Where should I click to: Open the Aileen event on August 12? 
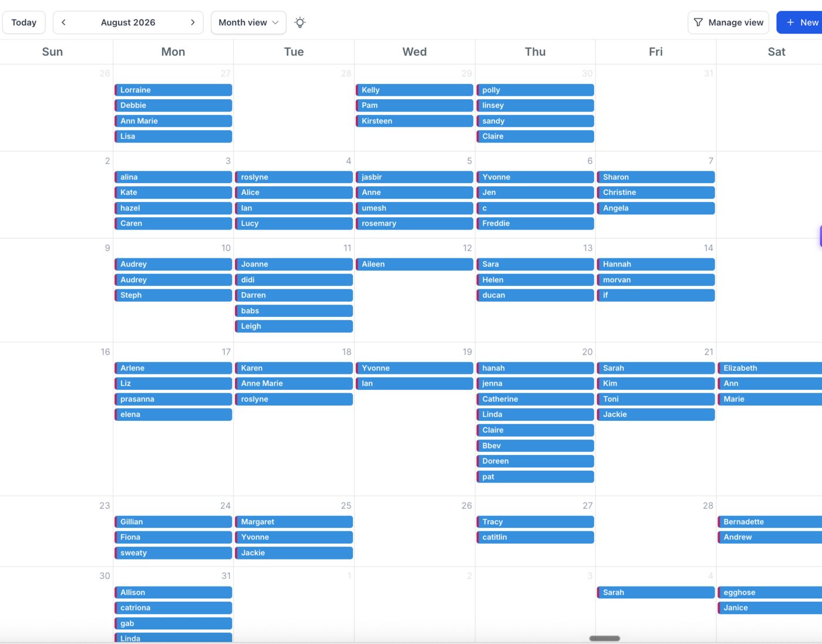[415, 264]
